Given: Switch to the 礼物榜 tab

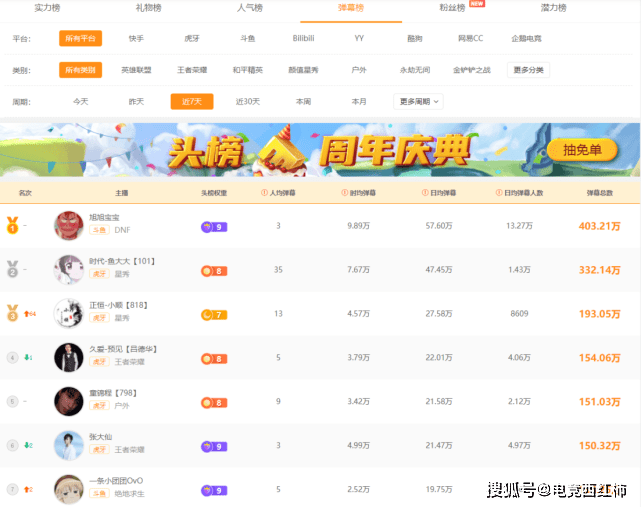Looking at the screenshot, I should pos(148,8).
